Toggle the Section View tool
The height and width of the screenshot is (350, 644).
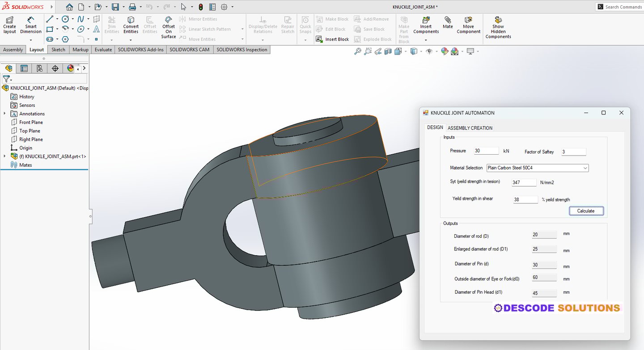pos(388,51)
